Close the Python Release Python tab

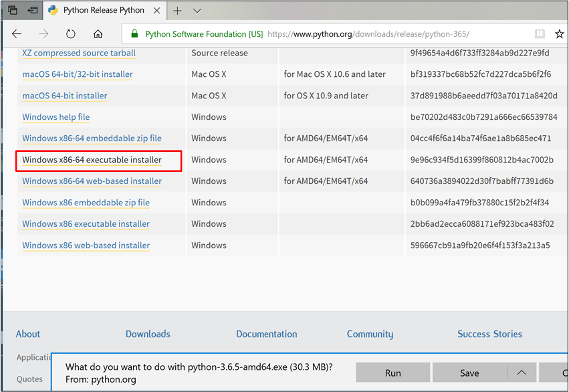click(156, 11)
